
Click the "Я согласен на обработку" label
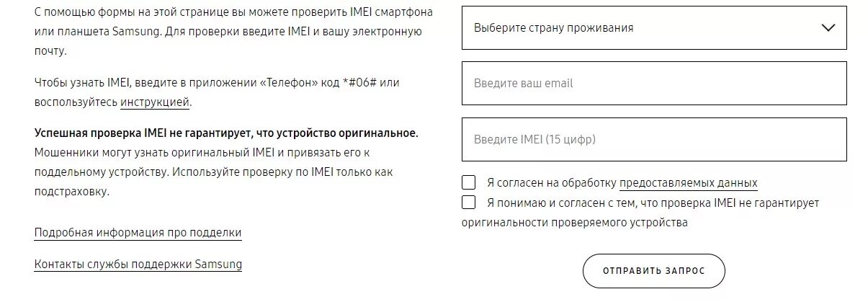pyautogui.click(x=551, y=183)
